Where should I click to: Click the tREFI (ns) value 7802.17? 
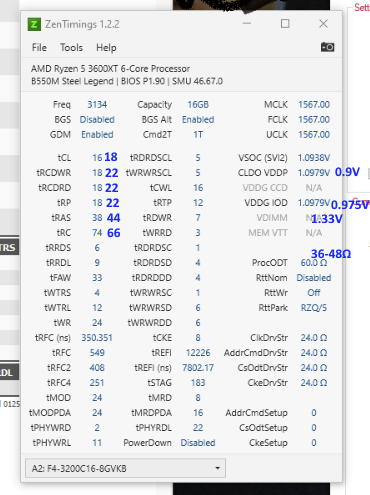coord(198,368)
